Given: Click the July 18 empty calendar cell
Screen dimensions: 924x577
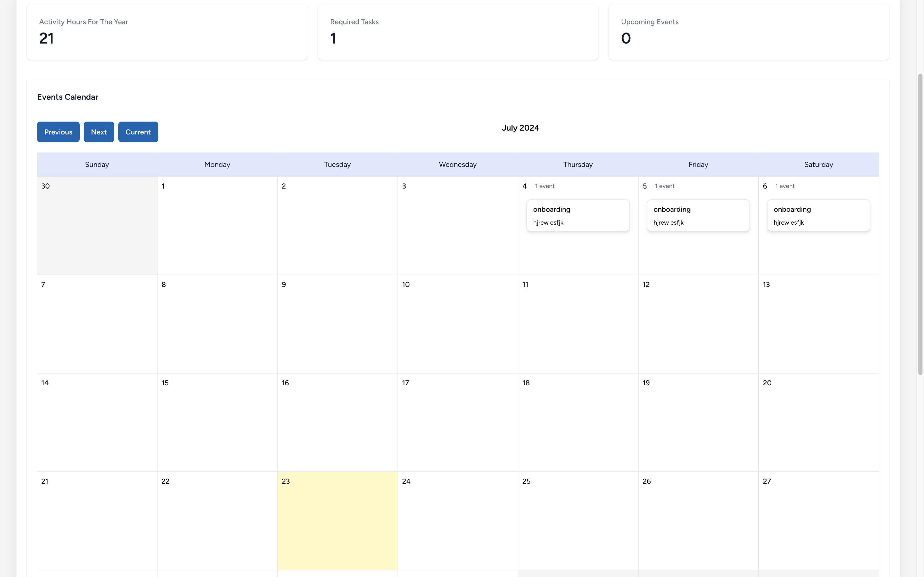Looking at the screenshot, I should point(577,422).
